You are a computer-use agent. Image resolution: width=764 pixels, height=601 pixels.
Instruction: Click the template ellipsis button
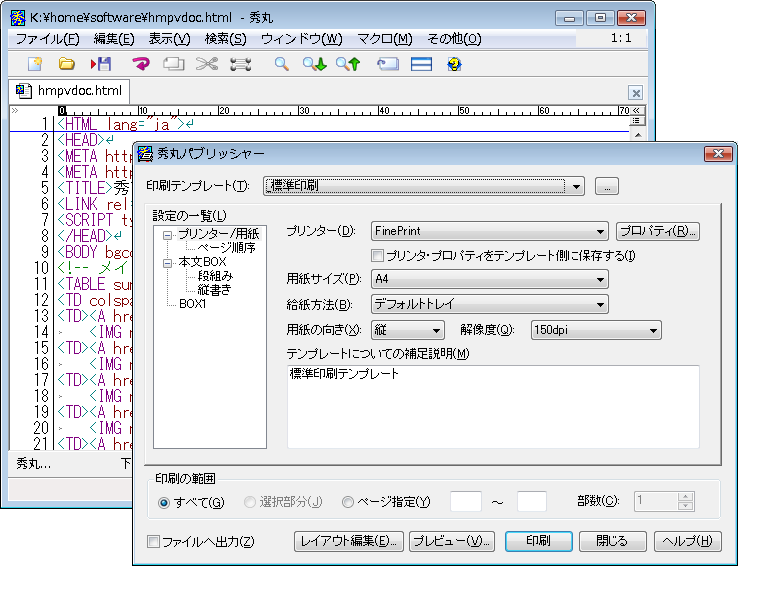click(x=607, y=186)
